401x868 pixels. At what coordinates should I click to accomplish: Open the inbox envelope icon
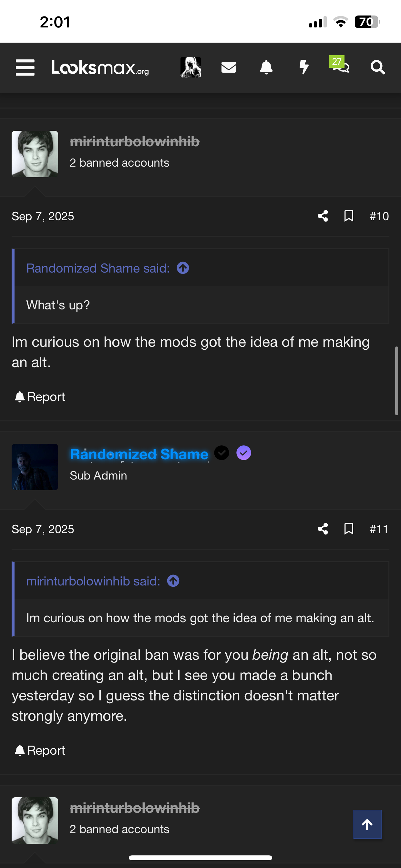(229, 67)
